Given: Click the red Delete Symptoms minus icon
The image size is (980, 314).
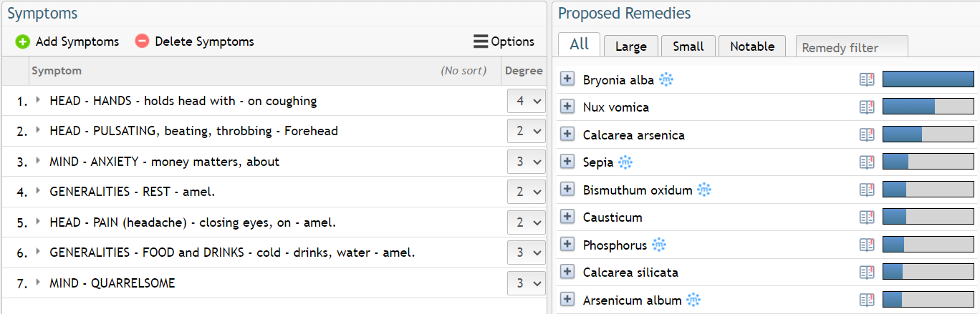Looking at the screenshot, I should [x=142, y=41].
